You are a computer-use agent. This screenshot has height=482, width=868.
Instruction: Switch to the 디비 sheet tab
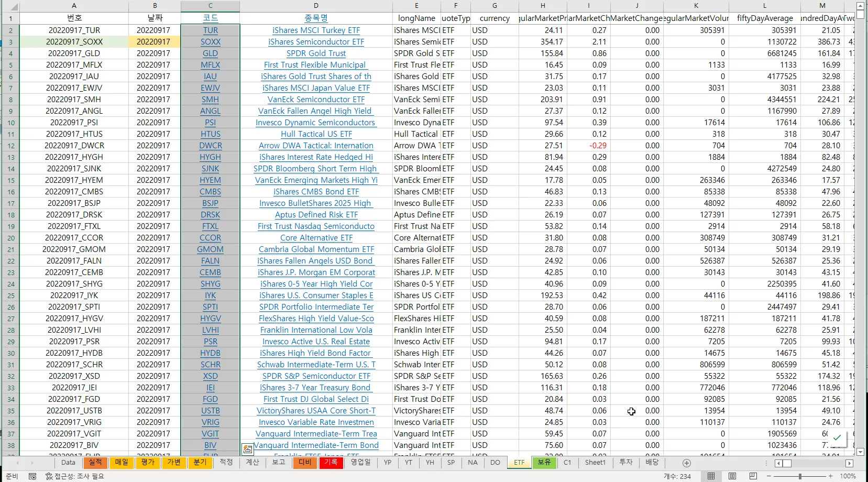(305, 463)
